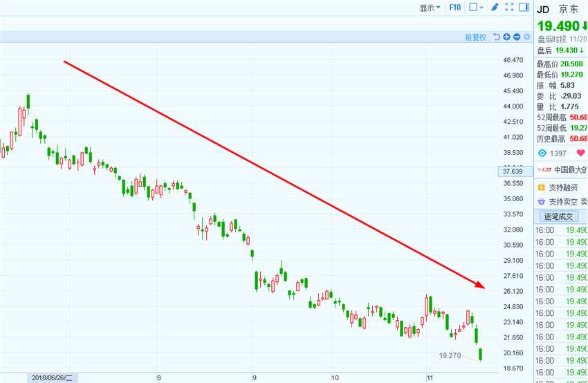Click the 19.490 current price
This screenshot has width=588, height=383.
click(x=559, y=26)
